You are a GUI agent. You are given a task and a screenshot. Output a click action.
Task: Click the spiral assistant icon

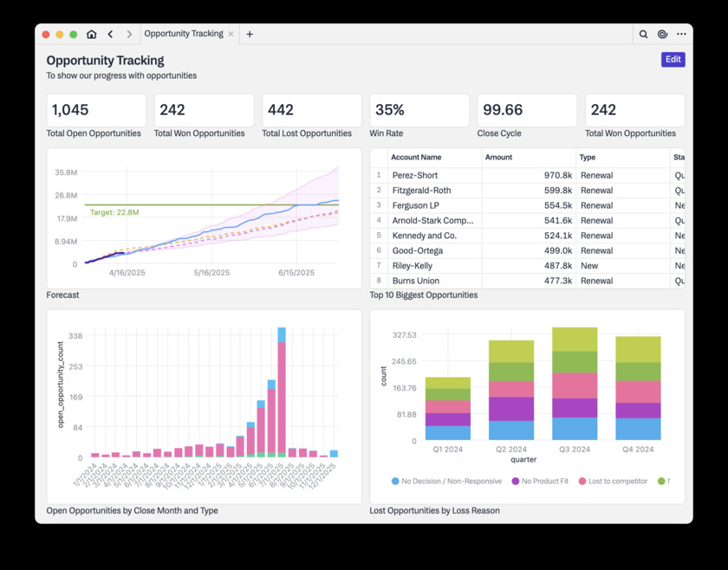662,35
